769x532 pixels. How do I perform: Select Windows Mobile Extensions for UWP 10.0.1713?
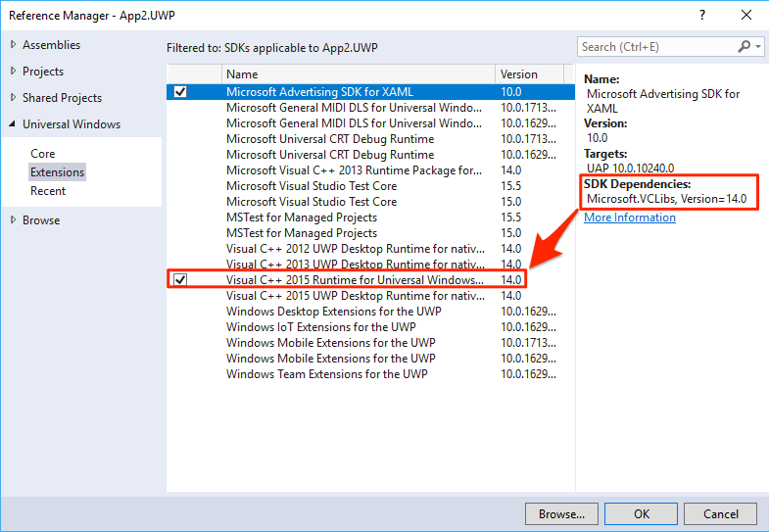click(x=370, y=343)
